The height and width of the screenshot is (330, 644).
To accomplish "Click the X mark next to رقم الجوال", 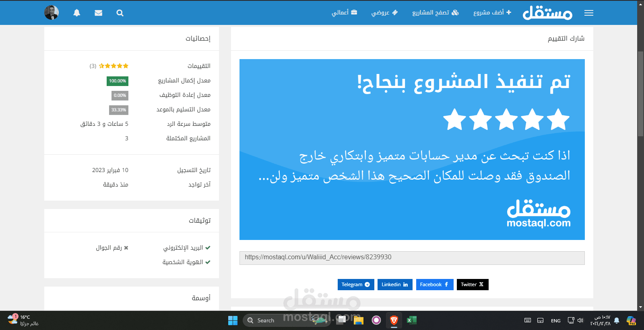I will pyautogui.click(x=126, y=248).
